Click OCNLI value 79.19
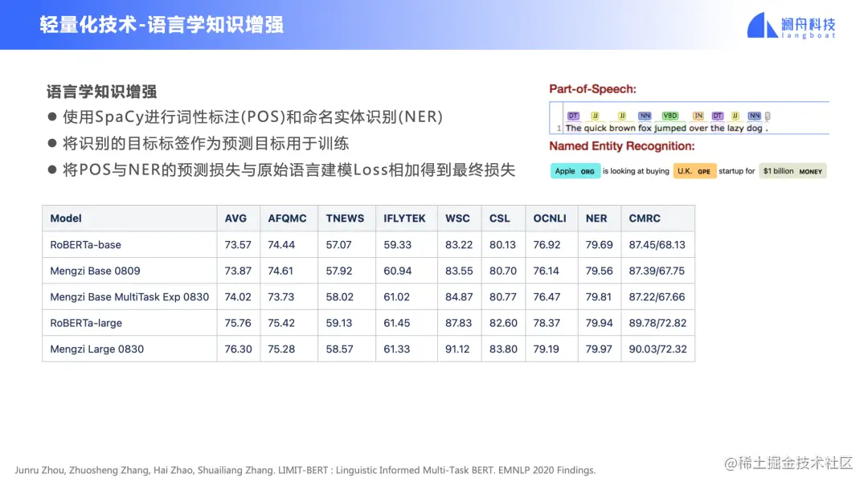This screenshot has height=486, width=868. [547, 349]
